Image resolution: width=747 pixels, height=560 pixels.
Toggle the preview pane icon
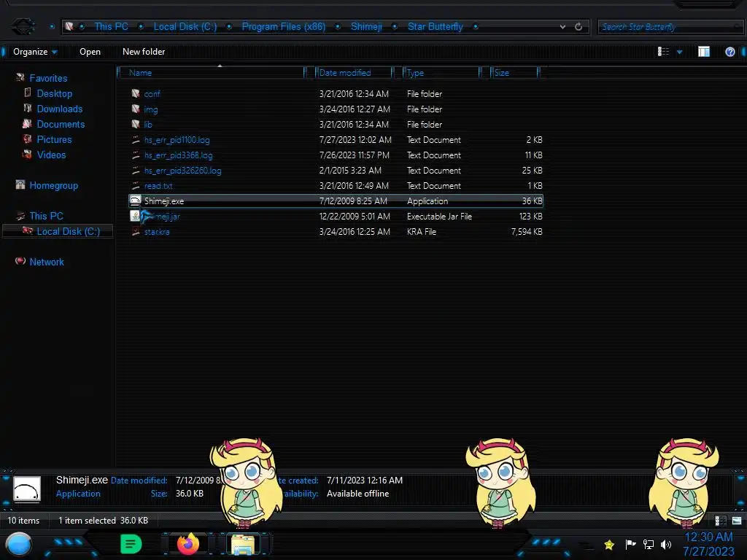coord(704,52)
